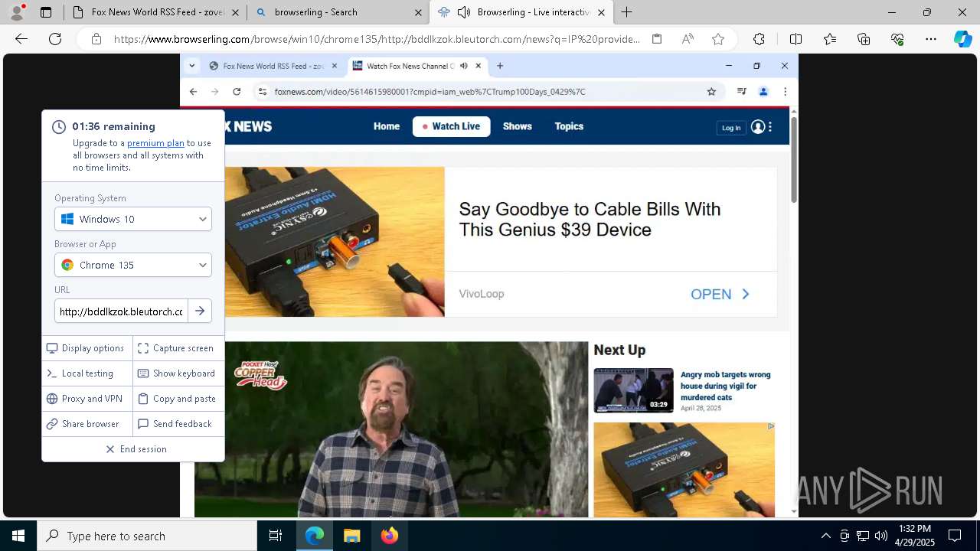Open Angry mob targets wrong house video thumbnail
The width and height of the screenshot is (980, 551).
tap(634, 390)
